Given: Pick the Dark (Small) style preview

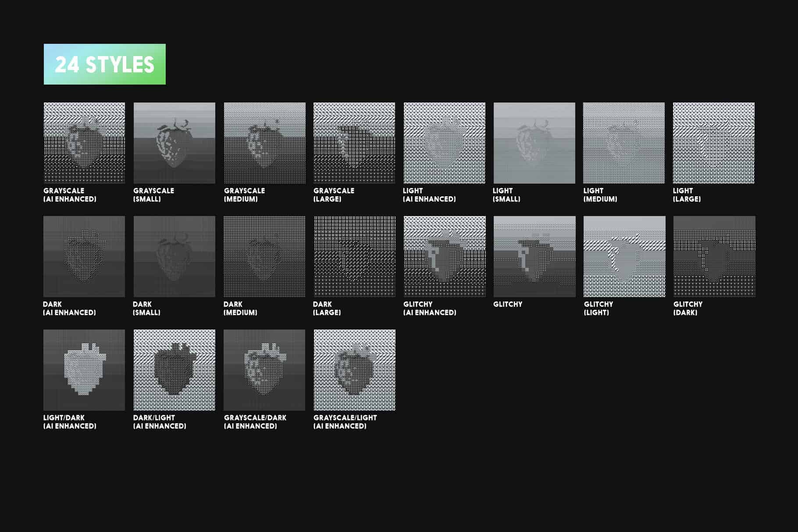Looking at the screenshot, I should pyautogui.click(x=174, y=256).
